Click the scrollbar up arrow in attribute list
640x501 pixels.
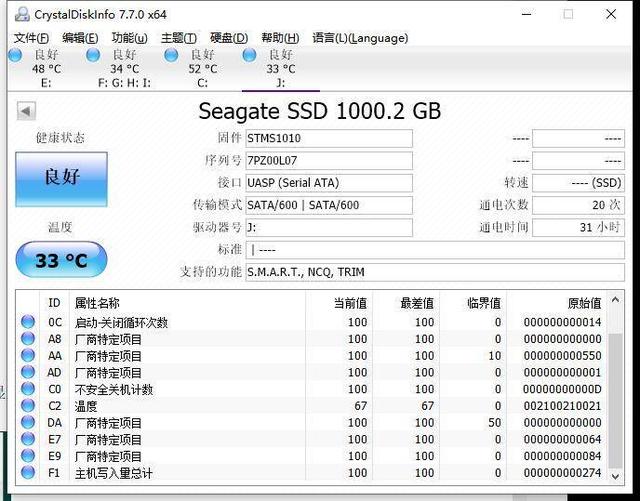(x=616, y=300)
